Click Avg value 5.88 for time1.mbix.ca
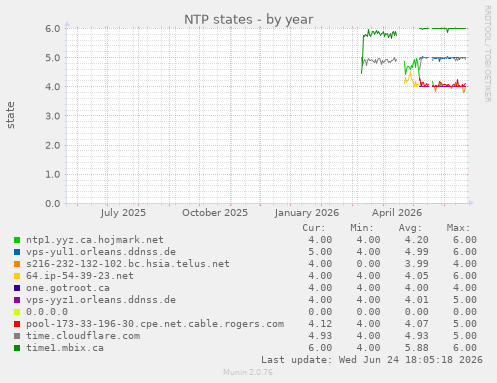Image resolution: width=497 pixels, height=383 pixels. click(417, 348)
